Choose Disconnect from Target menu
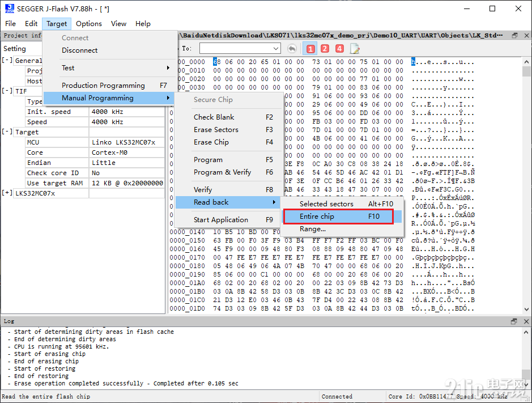The image size is (532, 403). click(x=109, y=50)
